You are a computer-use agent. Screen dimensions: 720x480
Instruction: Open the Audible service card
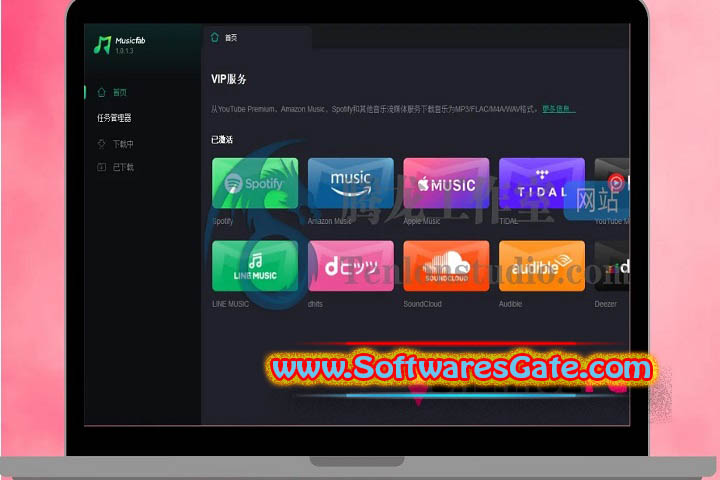[x=542, y=266]
